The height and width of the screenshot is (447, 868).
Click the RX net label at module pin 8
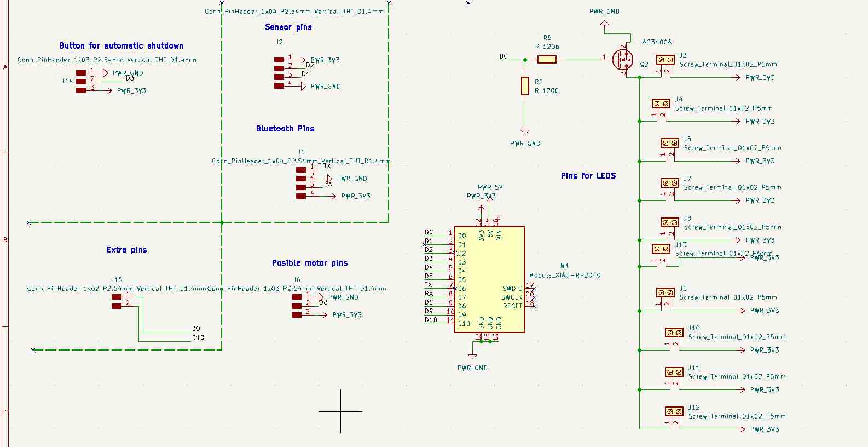[429, 294]
